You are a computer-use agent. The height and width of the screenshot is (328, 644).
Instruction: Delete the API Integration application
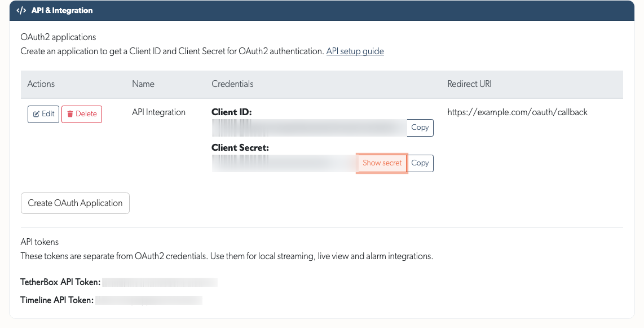pyautogui.click(x=82, y=114)
